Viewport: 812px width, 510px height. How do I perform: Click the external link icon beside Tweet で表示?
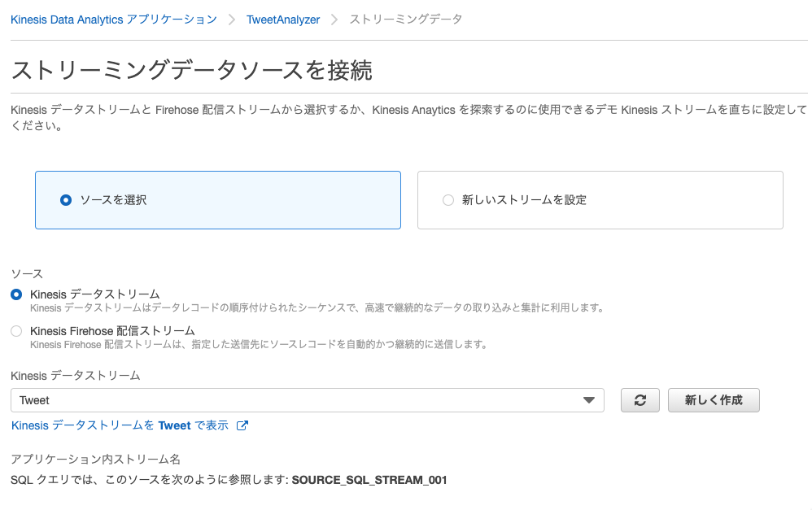coord(242,425)
